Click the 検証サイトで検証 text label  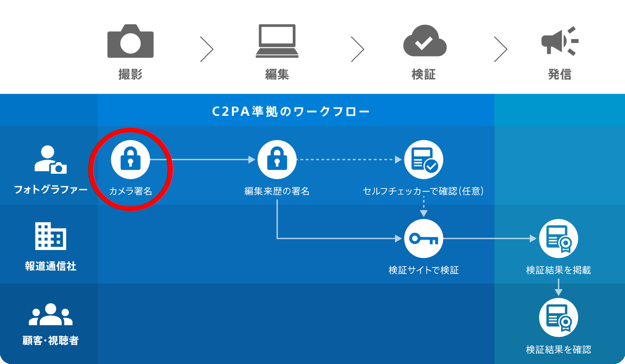[424, 270]
